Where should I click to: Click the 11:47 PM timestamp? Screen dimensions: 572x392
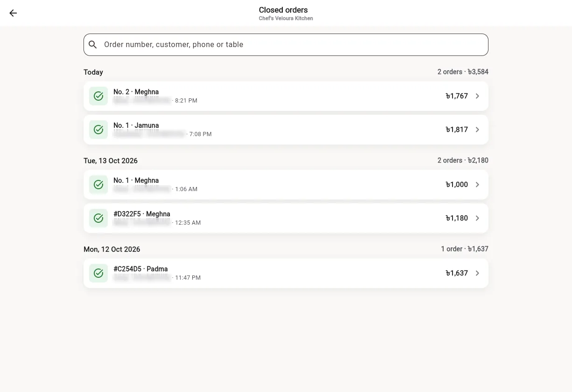pos(188,278)
